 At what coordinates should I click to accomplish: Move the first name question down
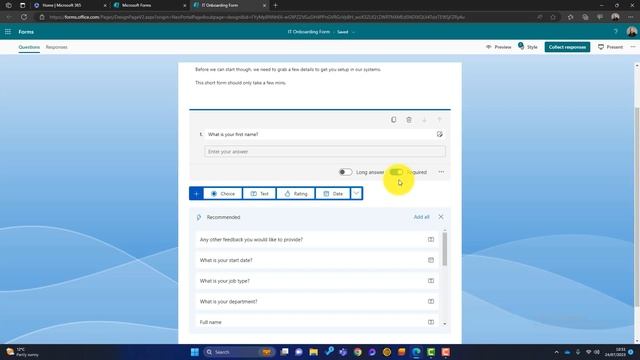424,120
